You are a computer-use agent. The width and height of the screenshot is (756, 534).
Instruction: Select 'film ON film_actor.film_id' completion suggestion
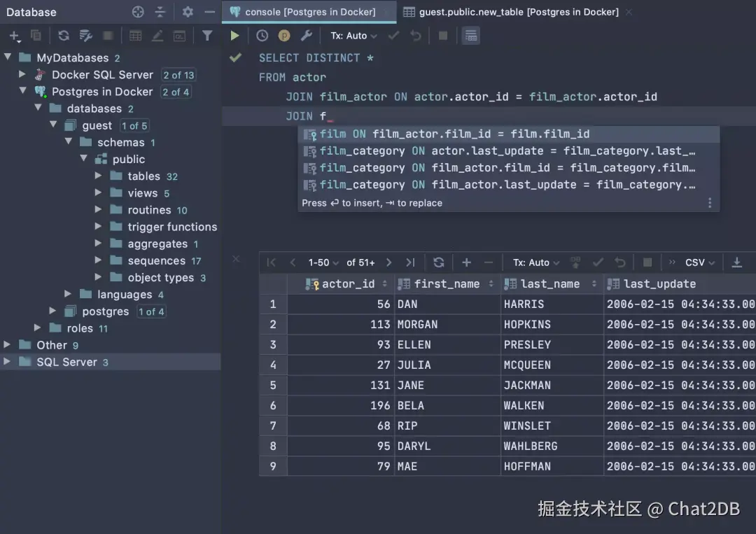[x=509, y=134]
